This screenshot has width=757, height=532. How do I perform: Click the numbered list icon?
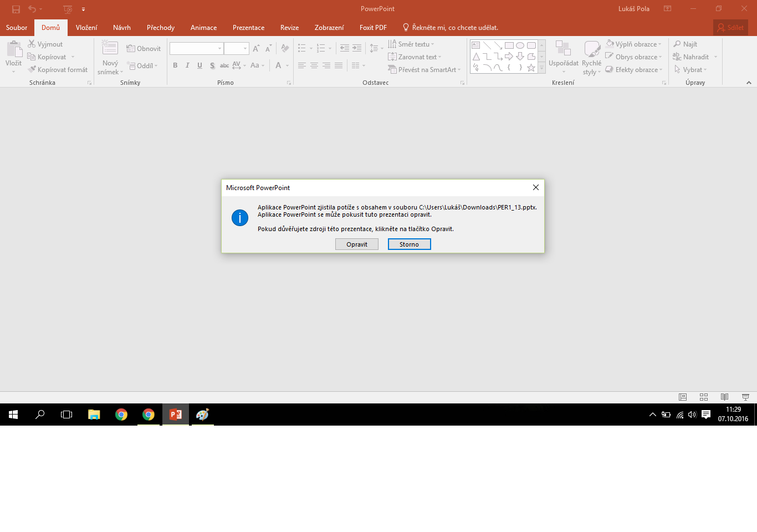pos(321,48)
